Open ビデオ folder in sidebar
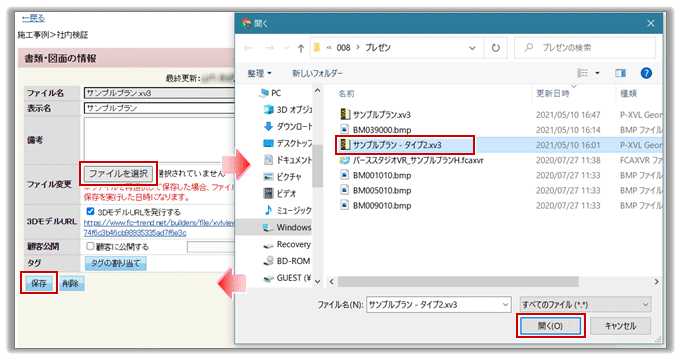The width and height of the screenshot is (681, 360). (281, 193)
